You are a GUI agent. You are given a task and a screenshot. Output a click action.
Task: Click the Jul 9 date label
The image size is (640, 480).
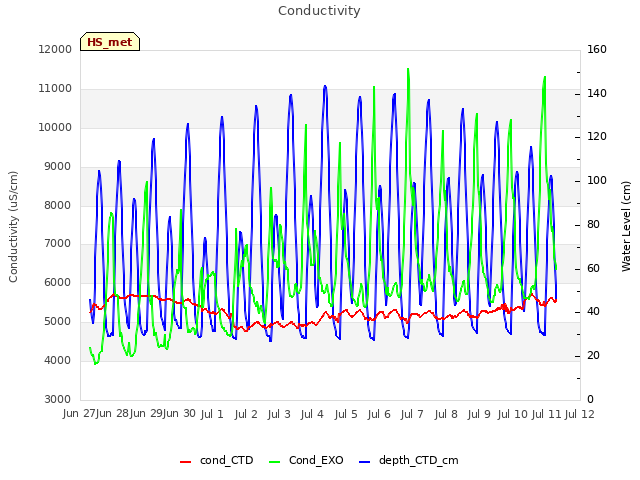479,414
